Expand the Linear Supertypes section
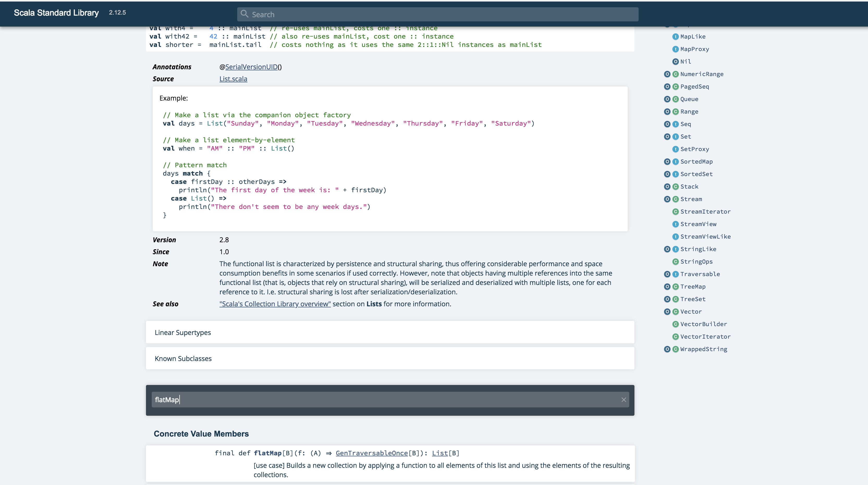The image size is (868, 485). (183, 332)
